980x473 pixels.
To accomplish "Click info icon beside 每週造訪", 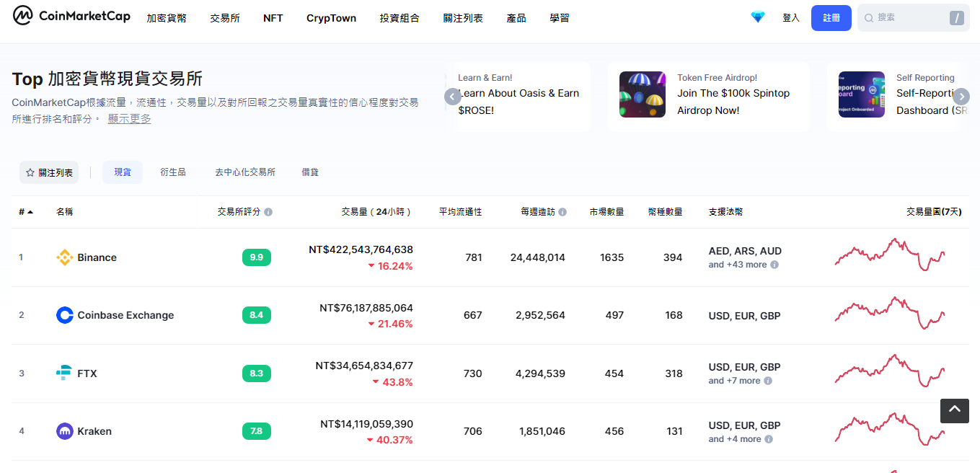I will pyautogui.click(x=562, y=212).
